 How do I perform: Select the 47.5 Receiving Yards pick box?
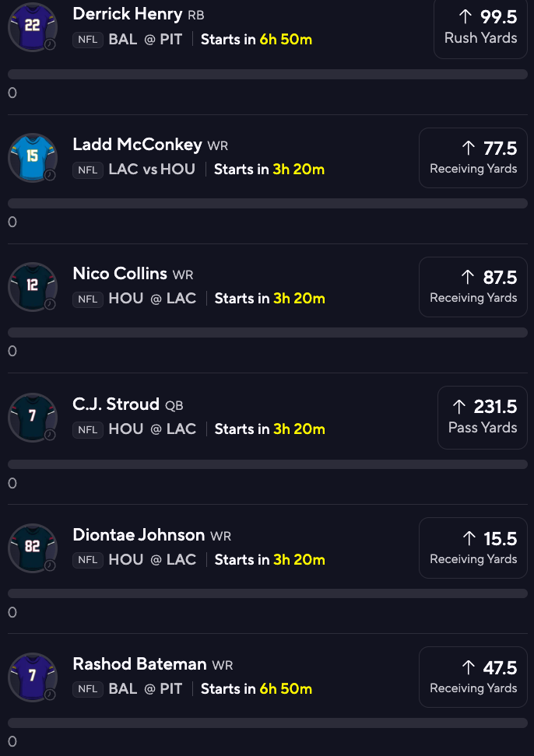tap(473, 677)
